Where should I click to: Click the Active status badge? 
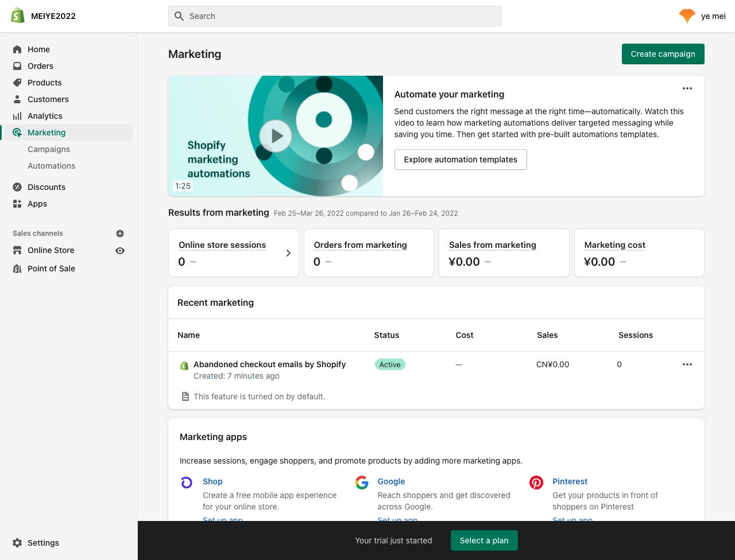pos(390,364)
